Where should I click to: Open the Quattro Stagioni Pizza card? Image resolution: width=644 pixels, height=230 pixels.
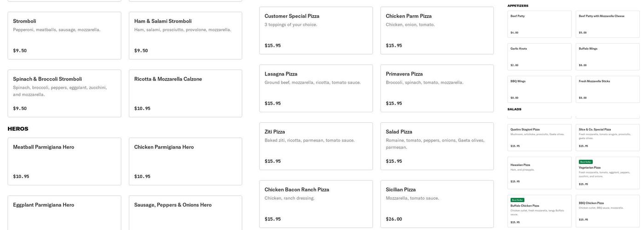[x=540, y=138]
